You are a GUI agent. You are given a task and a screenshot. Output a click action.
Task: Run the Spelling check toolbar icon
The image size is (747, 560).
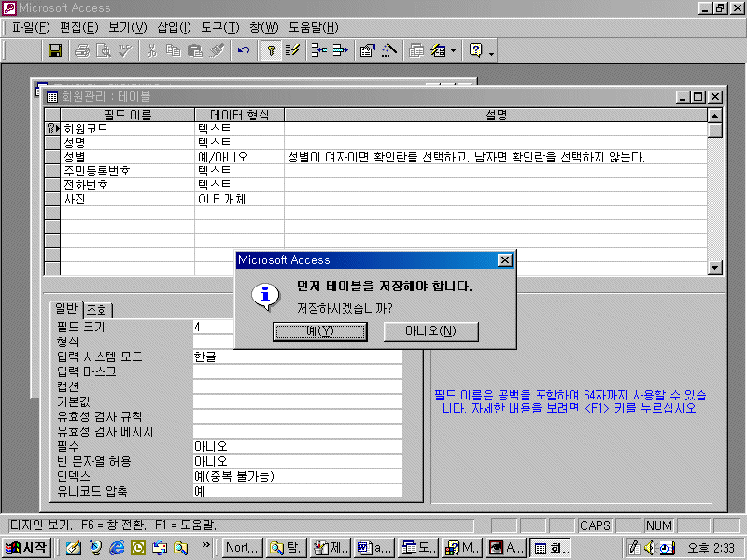click(125, 50)
